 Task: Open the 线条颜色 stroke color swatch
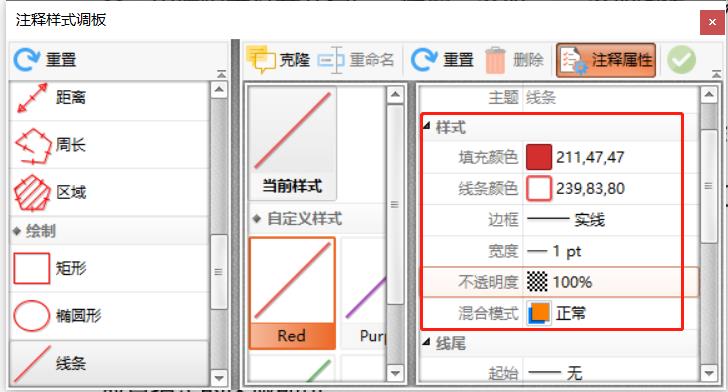coord(539,189)
